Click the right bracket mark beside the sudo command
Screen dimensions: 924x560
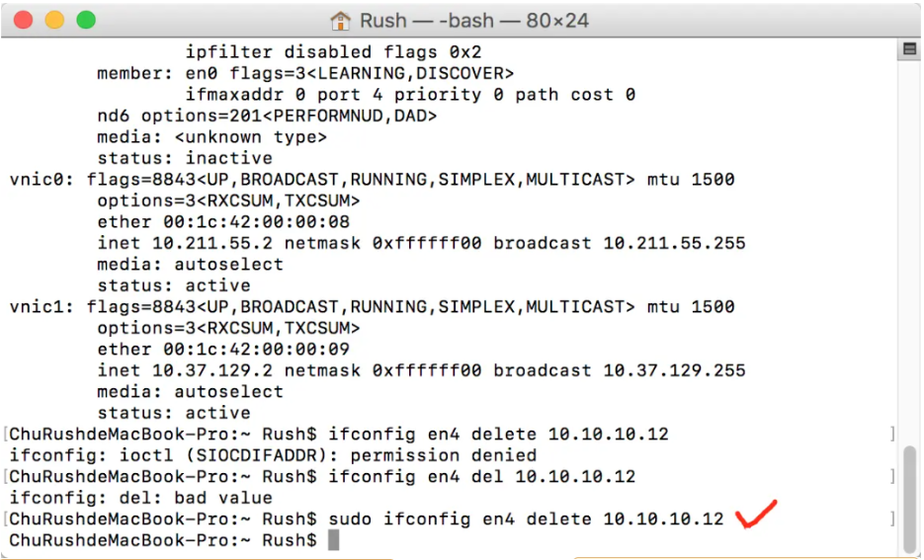[x=892, y=519]
